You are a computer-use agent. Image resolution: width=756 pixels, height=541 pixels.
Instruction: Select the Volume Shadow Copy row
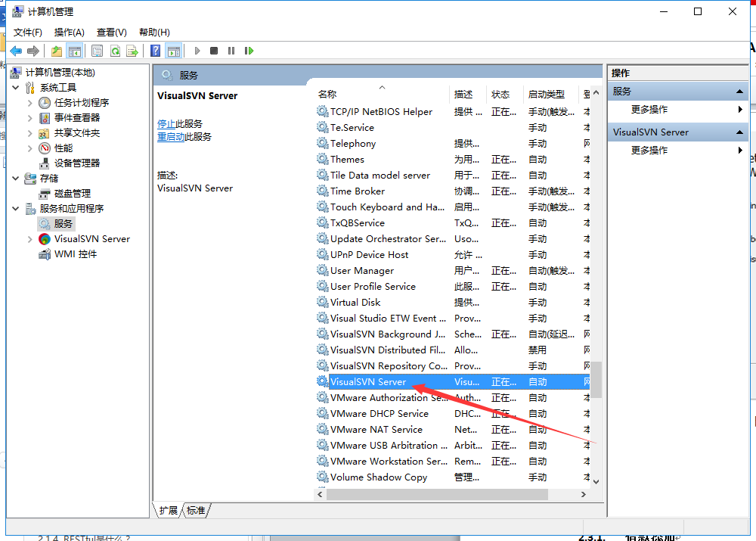[453, 477]
